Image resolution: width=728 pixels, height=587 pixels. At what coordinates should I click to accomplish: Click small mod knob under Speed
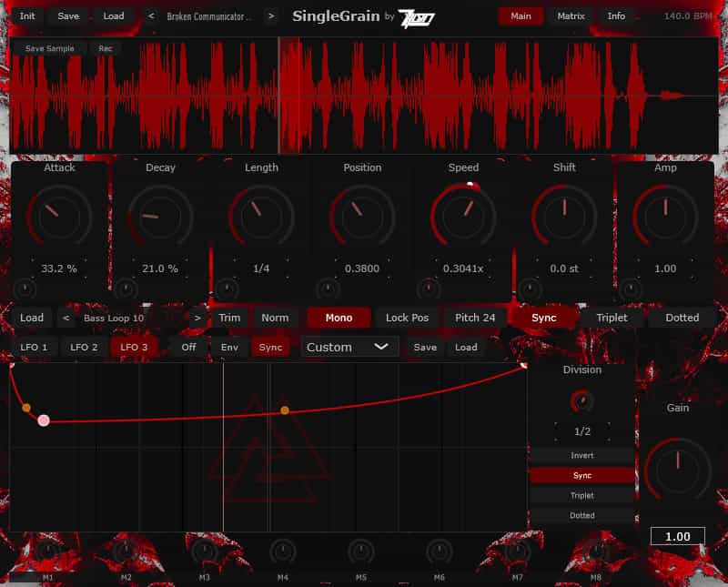[x=429, y=288]
